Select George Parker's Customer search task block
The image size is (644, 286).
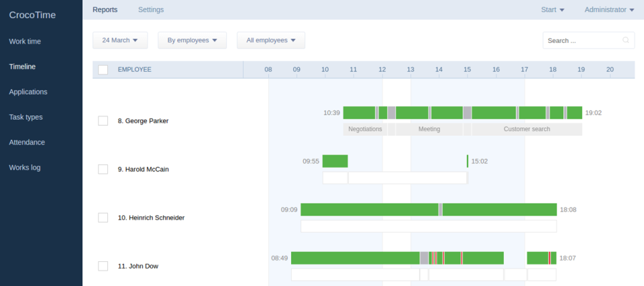click(527, 129)
